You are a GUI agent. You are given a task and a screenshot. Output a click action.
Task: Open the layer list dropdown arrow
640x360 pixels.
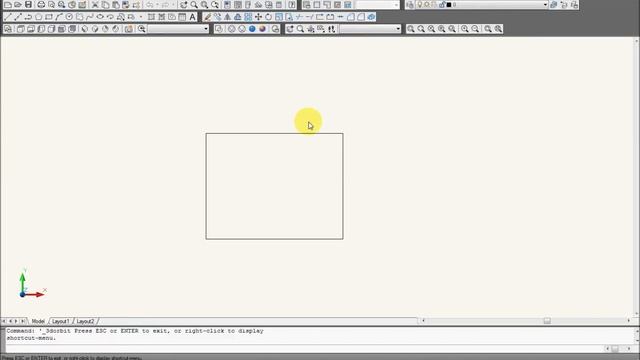pyautogui.click(x=545, y=5)
